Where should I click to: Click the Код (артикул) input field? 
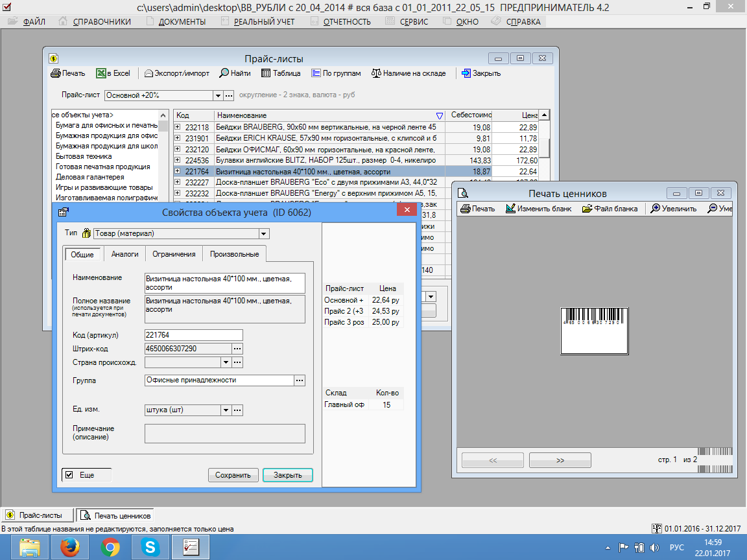click(x=193, y=335)
